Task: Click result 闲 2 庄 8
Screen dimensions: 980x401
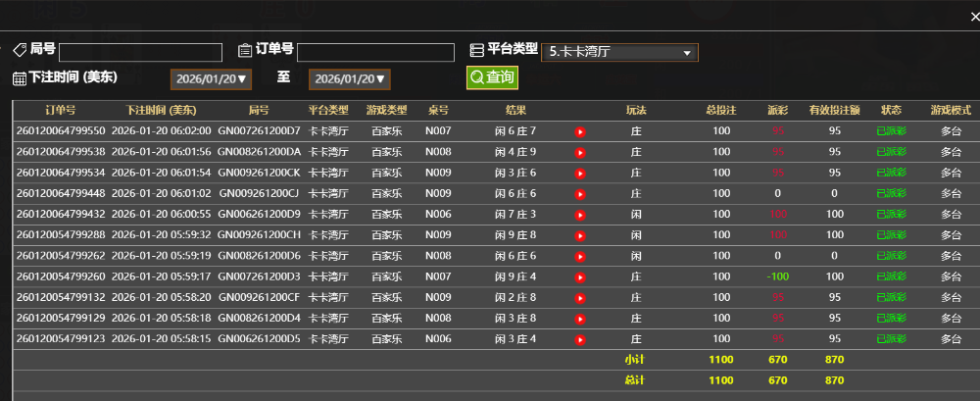Action: click(x=515, y=297)
